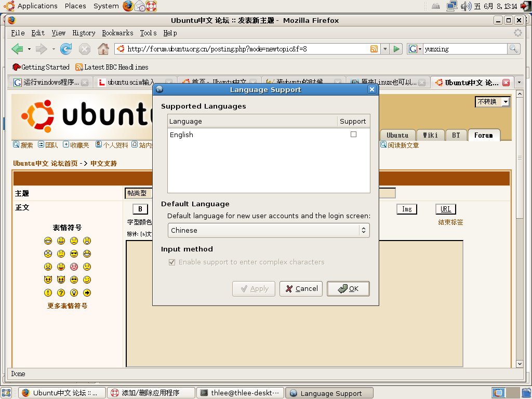Image resolution: width=532 pixels, height=399 pixels.
Task: Insert the exclamation mark emoticon
Action: click(48, 293)
